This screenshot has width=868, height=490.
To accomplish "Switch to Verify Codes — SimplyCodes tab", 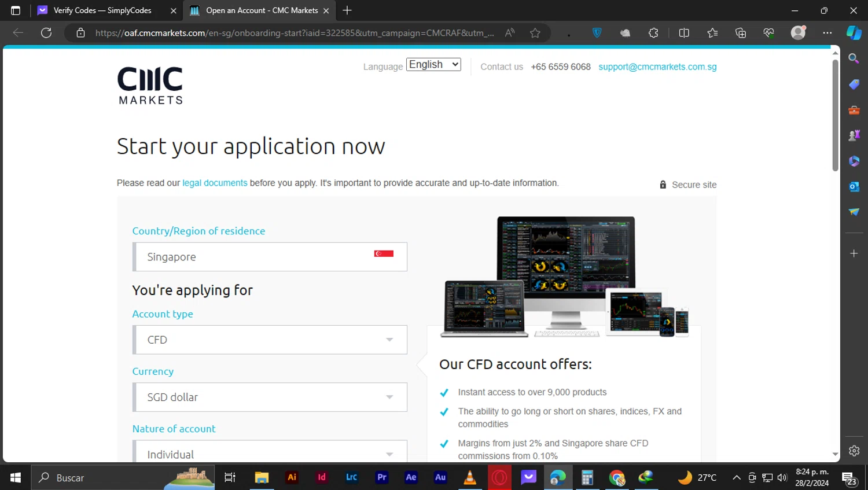I will [x=102, y=10].
